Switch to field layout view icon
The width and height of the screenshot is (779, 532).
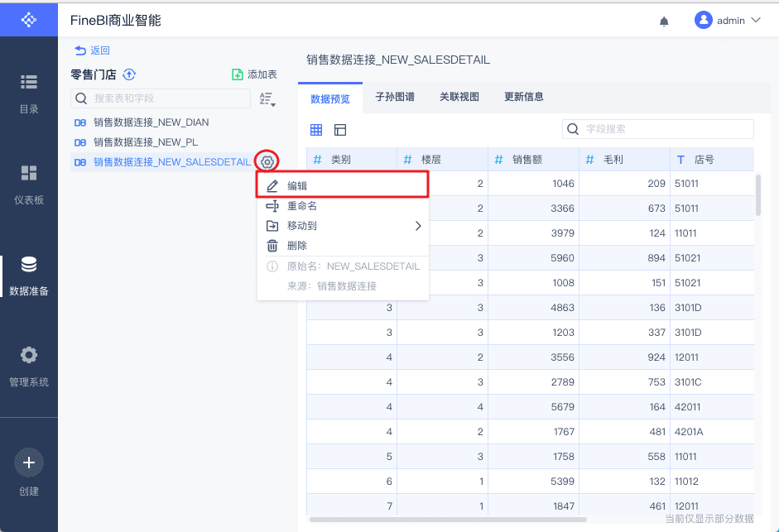tap(340, 130)
